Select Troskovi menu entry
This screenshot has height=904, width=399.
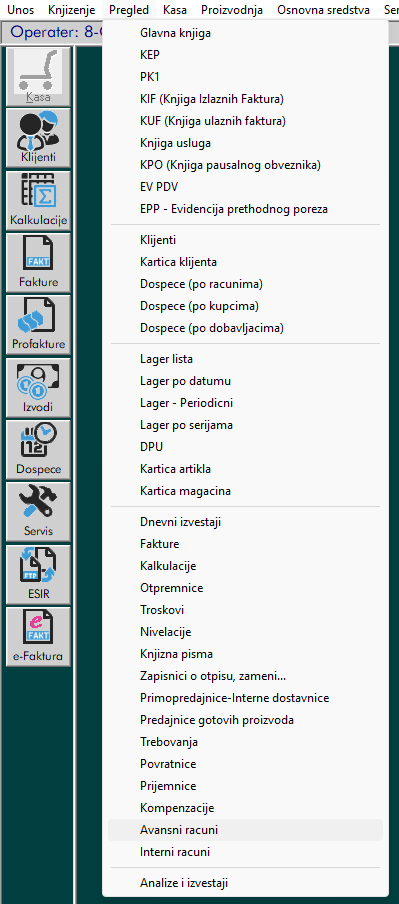click(245, 610)
